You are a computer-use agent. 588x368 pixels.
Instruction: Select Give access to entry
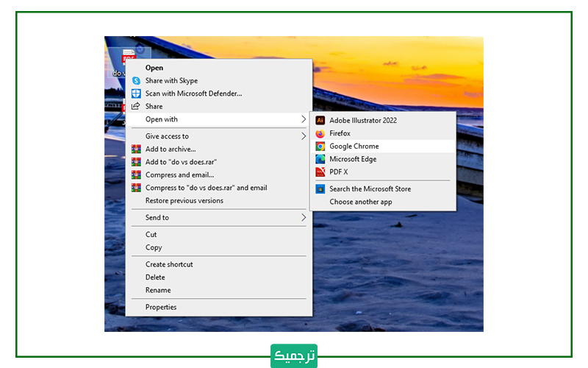pos(219,136)
